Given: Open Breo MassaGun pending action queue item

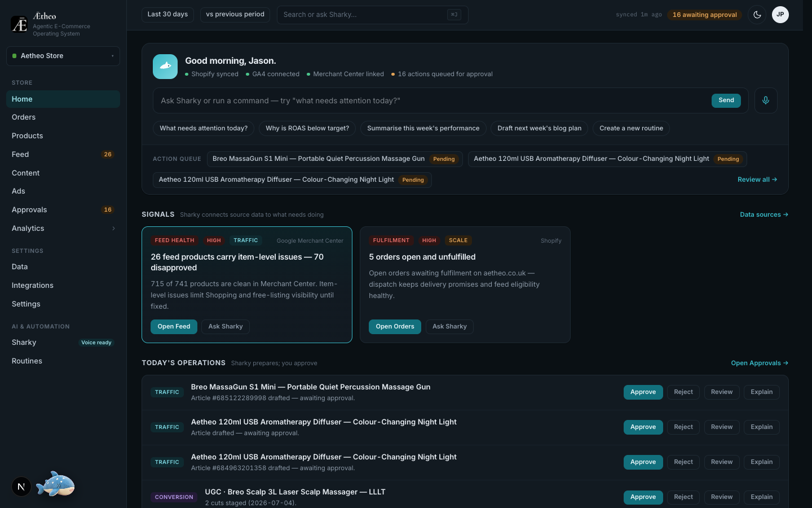Looking at the screenshot, I should point(335,159).
